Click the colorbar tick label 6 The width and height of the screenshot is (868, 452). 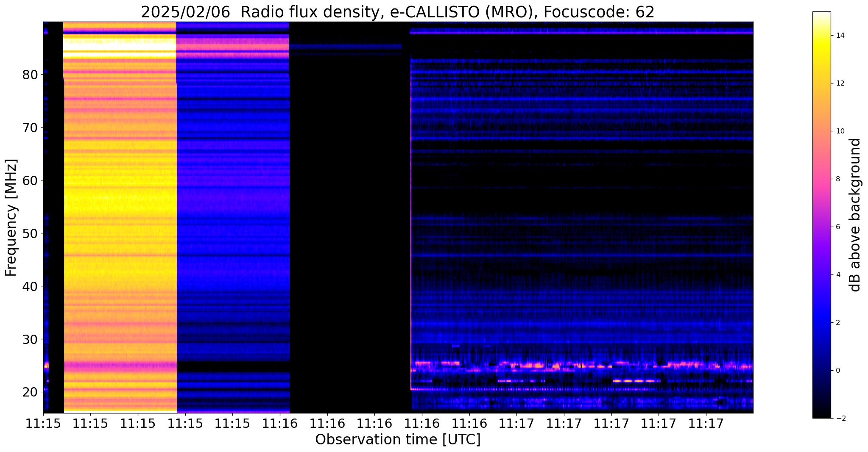pyautogui.click(x=838, y=227)
